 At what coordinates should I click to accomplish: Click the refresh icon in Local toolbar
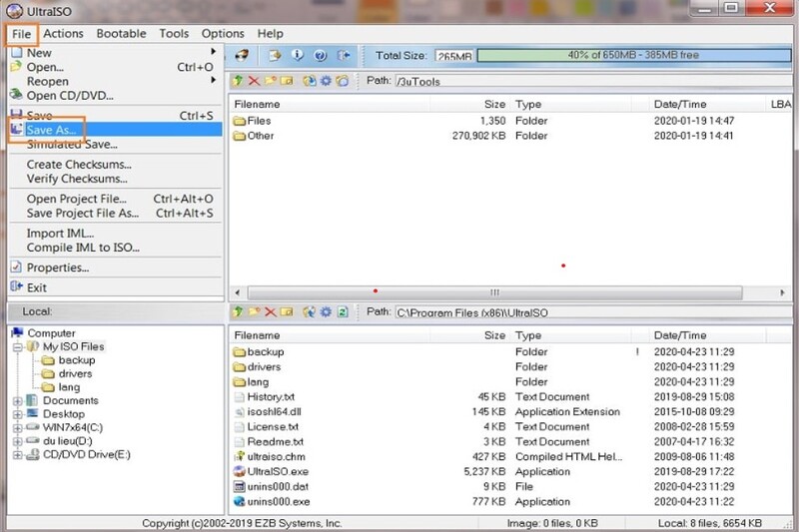pos(343,312)
